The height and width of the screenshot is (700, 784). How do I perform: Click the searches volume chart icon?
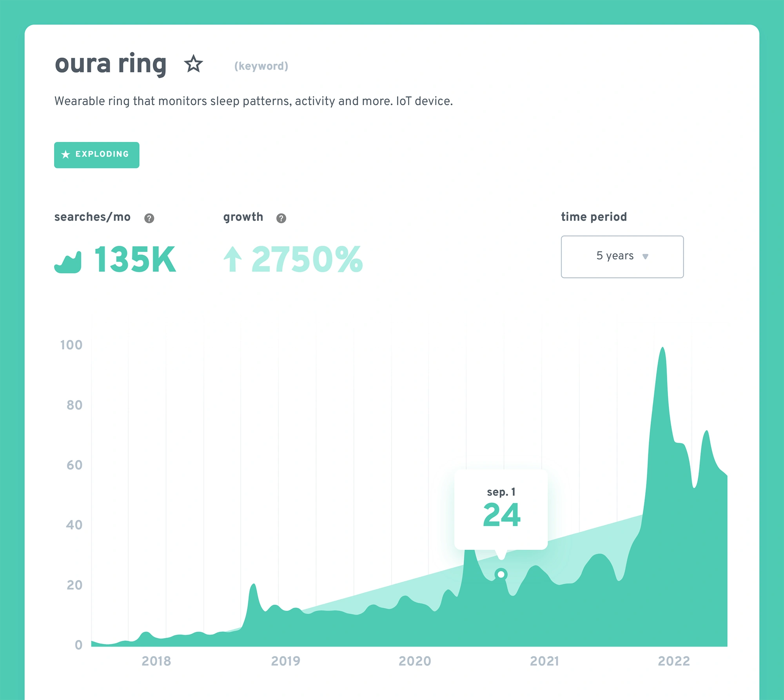coord(68,262)
